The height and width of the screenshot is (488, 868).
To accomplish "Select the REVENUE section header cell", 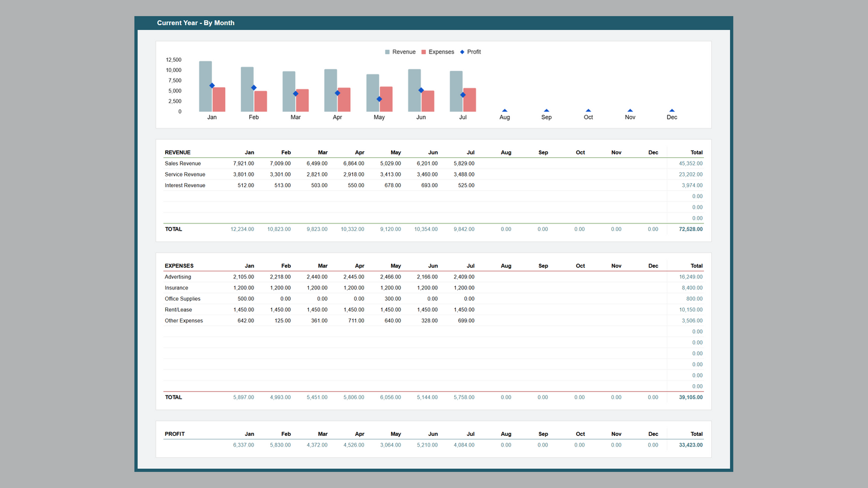I will (178, 152).
